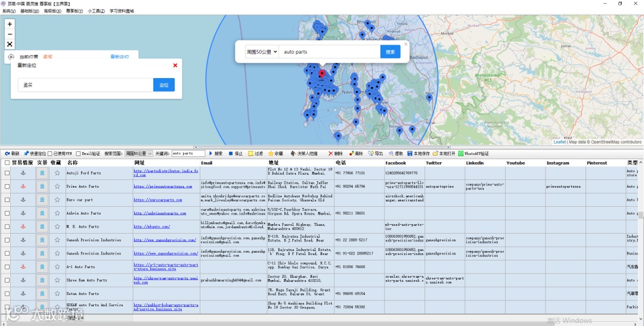Click the red marker pin on the map
644x326 pixels.
(x=322, y=74)
